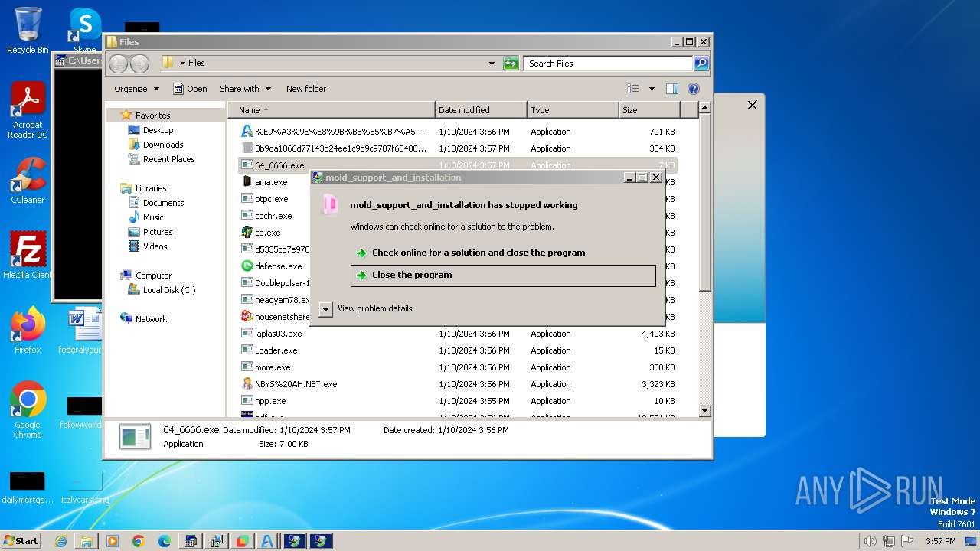Open the Organize dropdown menu
The image size is (980, 551).
(136, 89)
